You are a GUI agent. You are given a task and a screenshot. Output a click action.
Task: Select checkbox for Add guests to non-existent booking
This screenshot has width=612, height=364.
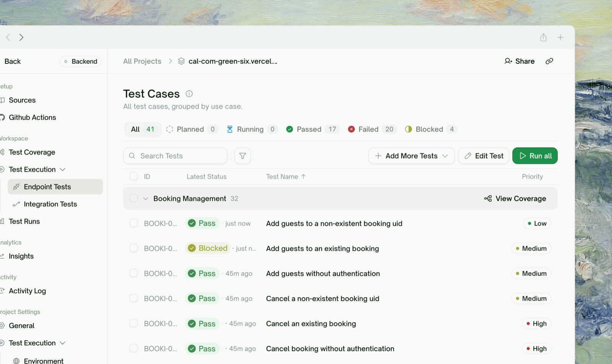tap(133, 223)
